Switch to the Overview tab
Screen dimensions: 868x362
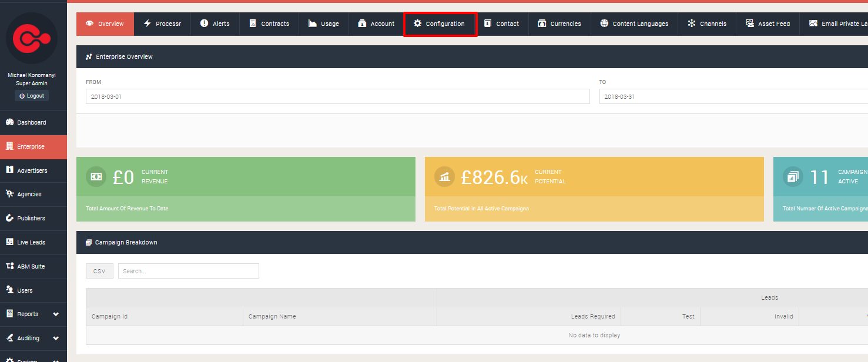coord(105,24)
